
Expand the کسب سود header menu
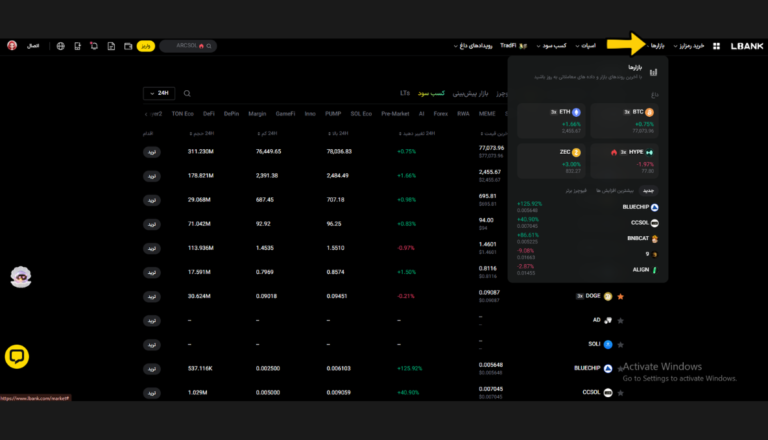tap(552, 46)
